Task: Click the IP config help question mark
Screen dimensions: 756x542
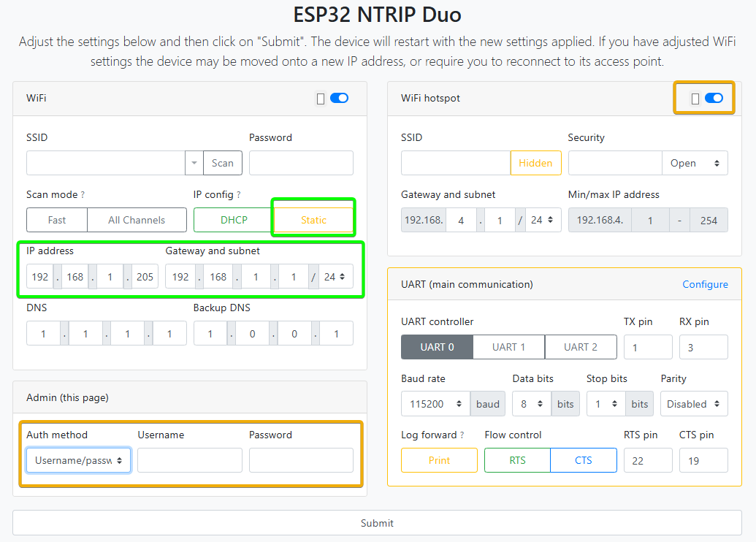Action: tap(239, 195)
